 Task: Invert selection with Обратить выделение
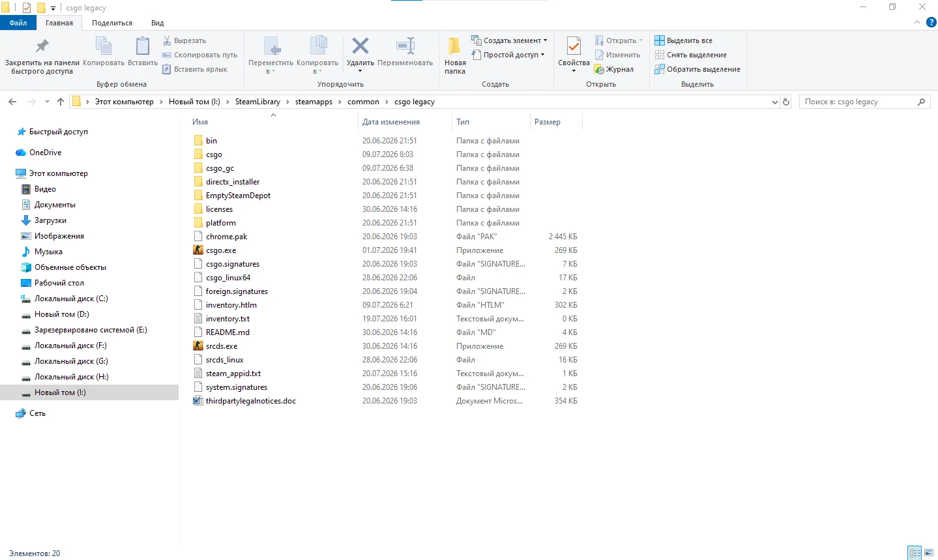[697, 69]
